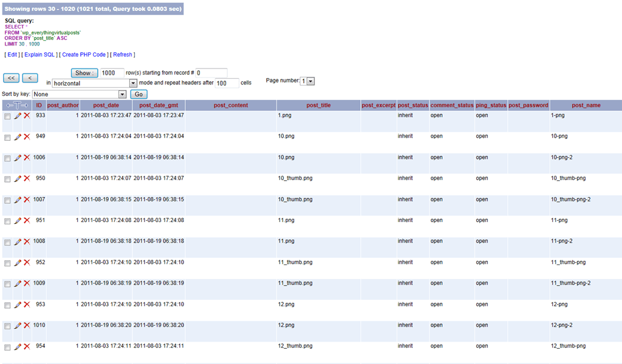This screenshot has height=364, width=622.
Task: Edit row with ID 1010
Action: tap(18, 326)
